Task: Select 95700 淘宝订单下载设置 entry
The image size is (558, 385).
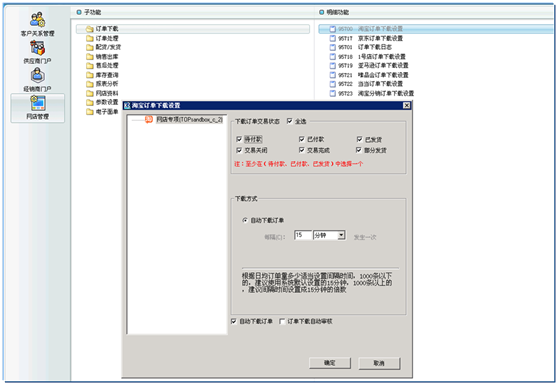Action: click(436, 29)
